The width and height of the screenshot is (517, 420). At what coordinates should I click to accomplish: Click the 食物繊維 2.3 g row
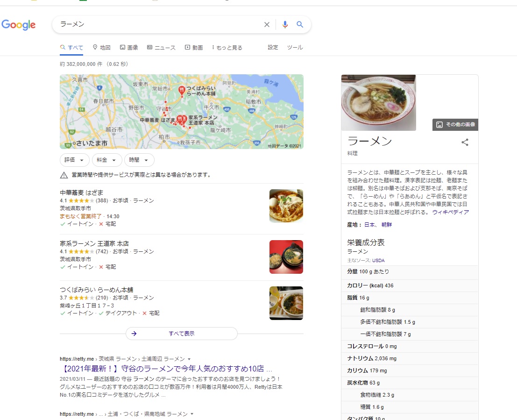click(x=410, y=395)
